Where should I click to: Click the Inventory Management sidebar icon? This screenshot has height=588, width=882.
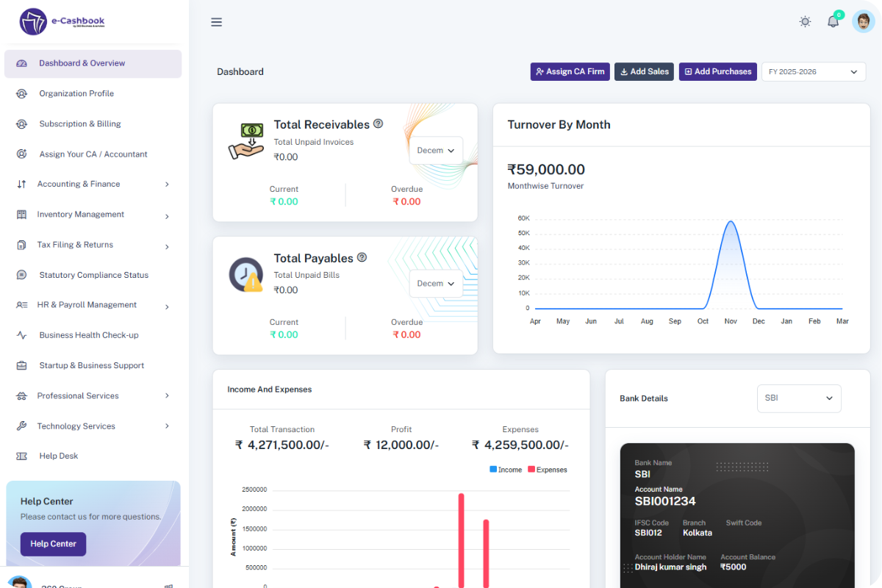point(20,214)
